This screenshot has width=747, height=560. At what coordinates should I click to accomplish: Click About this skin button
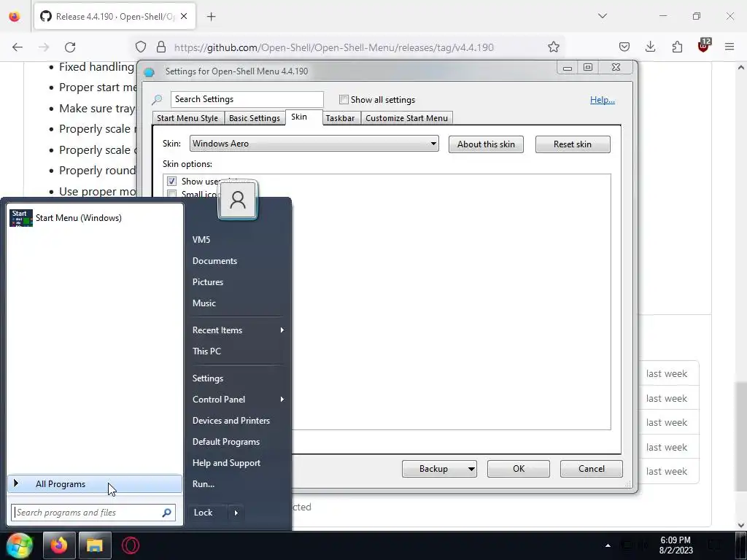tap(486, 144)
